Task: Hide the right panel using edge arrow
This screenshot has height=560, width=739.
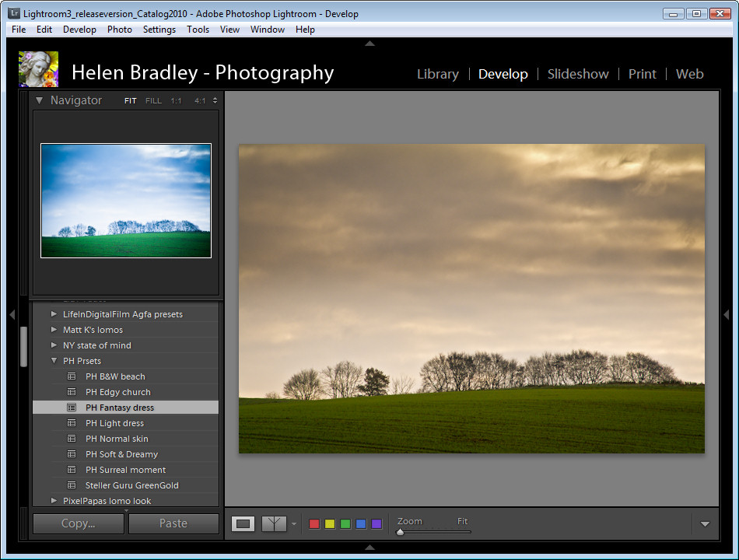Action: pos(727,315)
